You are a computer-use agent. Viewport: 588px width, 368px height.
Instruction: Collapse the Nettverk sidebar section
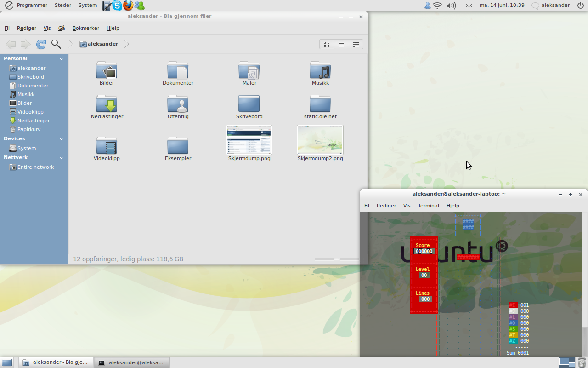point(61,158)
